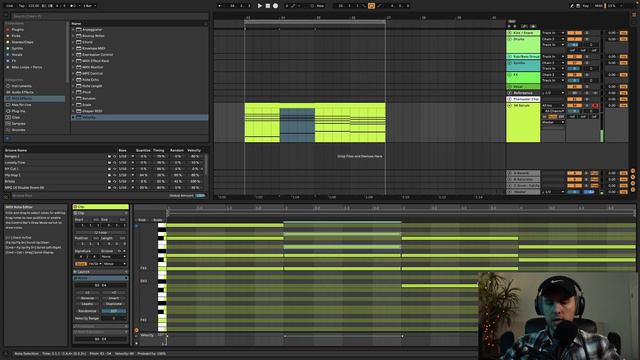Open the clip Groove None dropdown

point(114,256)
